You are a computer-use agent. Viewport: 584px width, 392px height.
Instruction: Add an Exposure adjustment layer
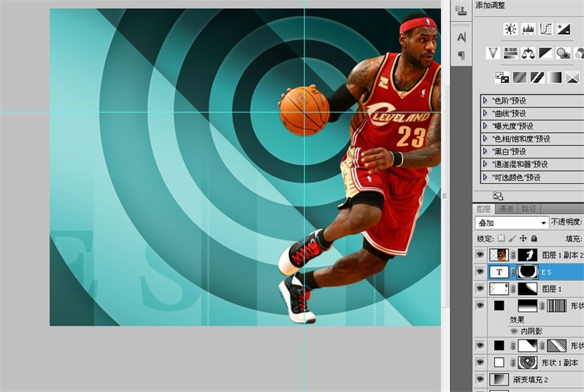[x=563, y=29]
